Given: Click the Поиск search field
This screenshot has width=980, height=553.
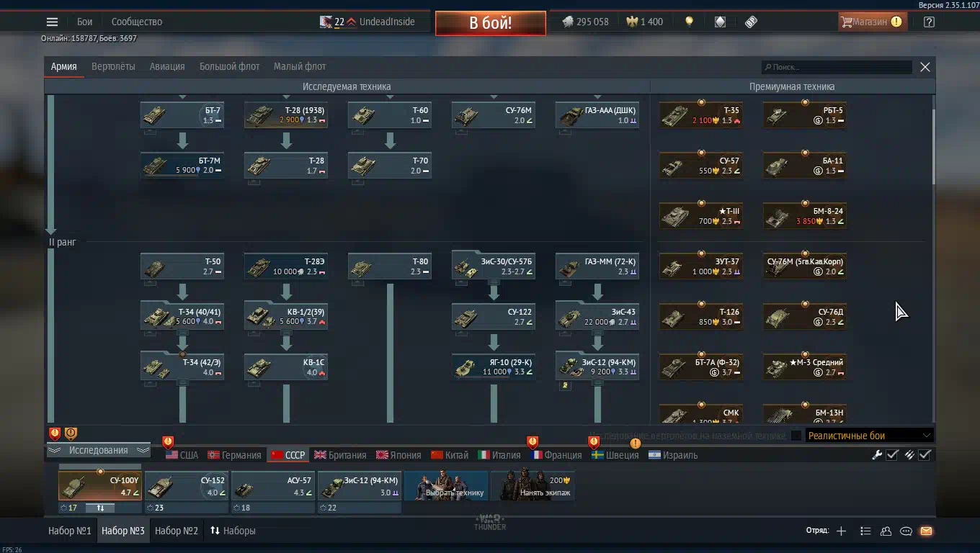Looking at the screenshot, I should click(837, 67).
